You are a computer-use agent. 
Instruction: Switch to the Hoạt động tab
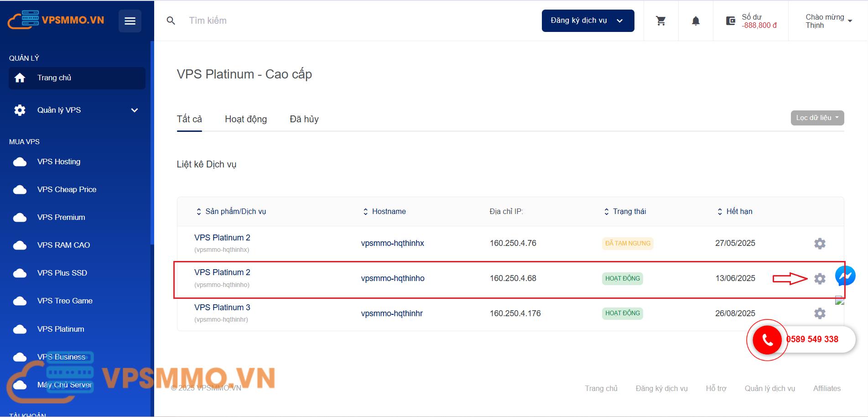click(x=246, y=119)
